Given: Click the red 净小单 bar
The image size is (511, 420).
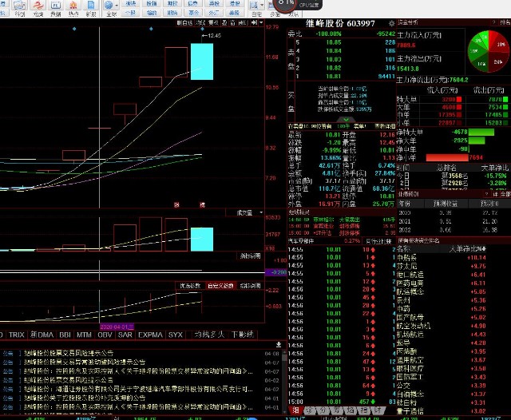Looking at the screenshot, I should 447,157.
